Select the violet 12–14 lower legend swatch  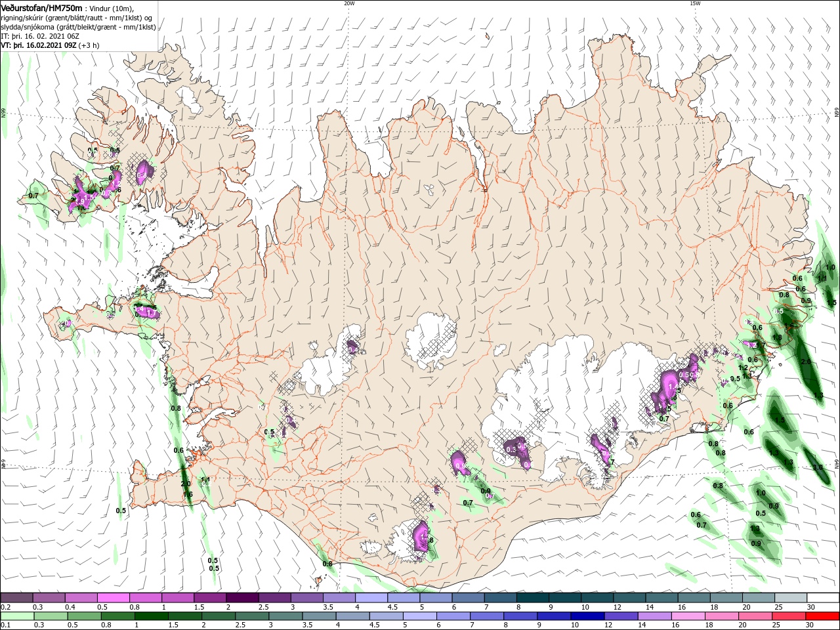click(x=620, y=616)
